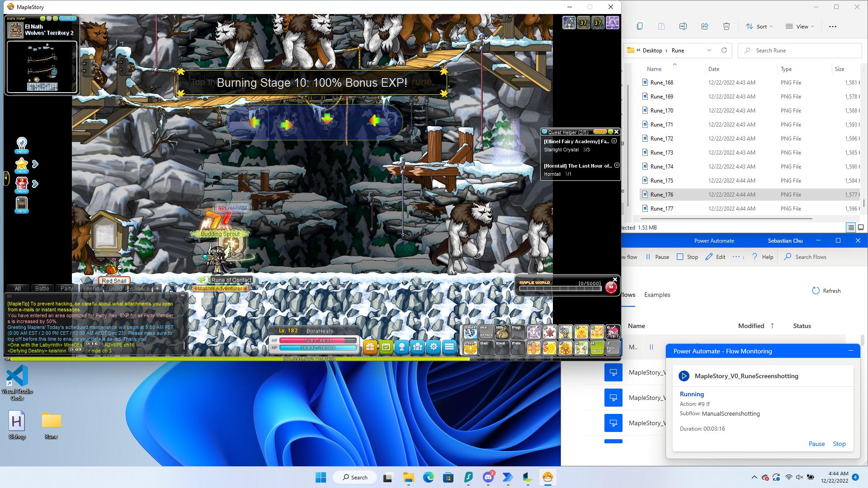Click the lightbulb NEW notification icon

(22, 145)
